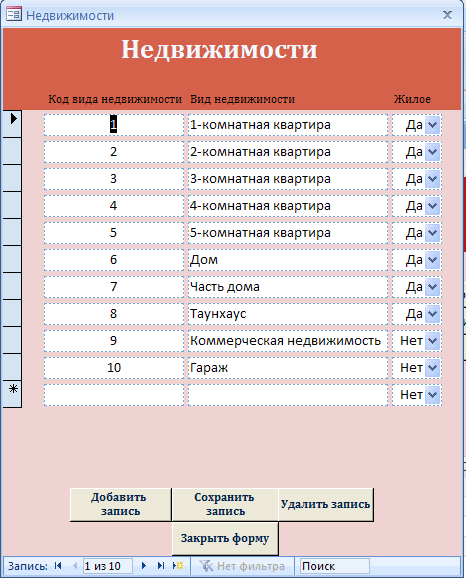This screenshot has width=466, height=578.
Task: Select row selector for record 6
Action: click(x=12, y=259)
